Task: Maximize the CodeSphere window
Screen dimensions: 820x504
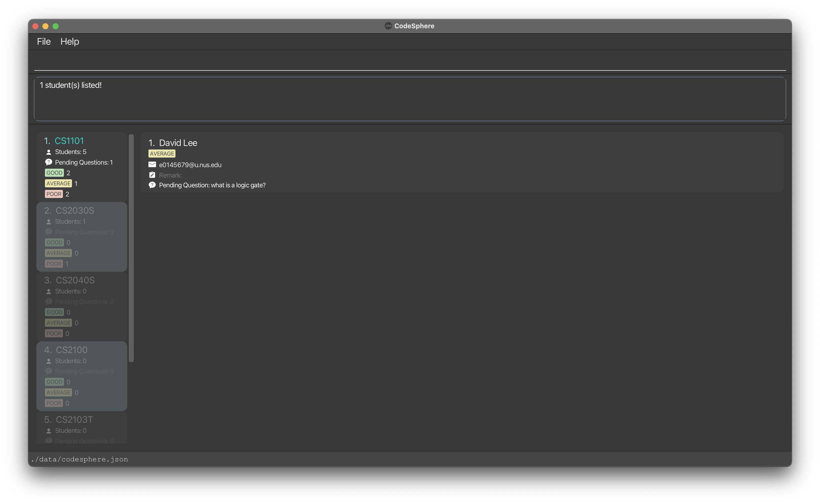Action: coord(56,26)
